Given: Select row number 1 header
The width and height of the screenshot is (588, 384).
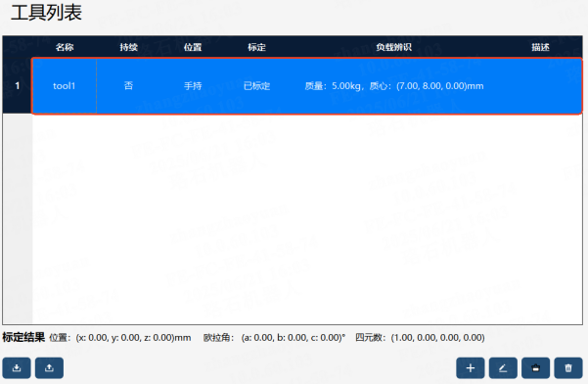Looking at the screenshot, I should tap(18, 86).
